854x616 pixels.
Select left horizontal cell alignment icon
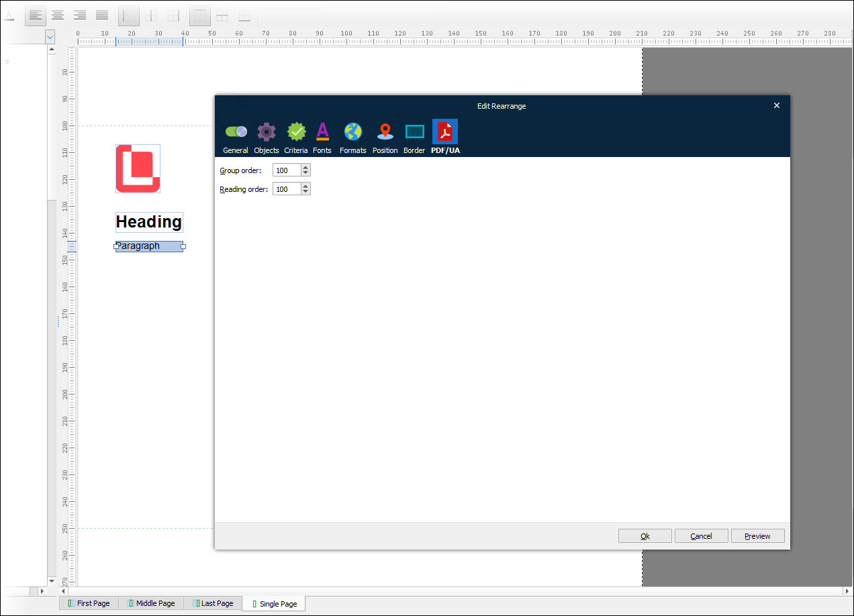(x=129, y=15)
